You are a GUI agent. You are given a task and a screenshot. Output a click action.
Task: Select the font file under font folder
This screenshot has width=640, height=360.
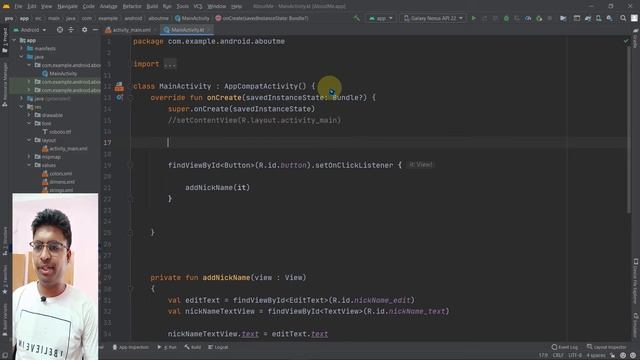(x=57, y=132)
